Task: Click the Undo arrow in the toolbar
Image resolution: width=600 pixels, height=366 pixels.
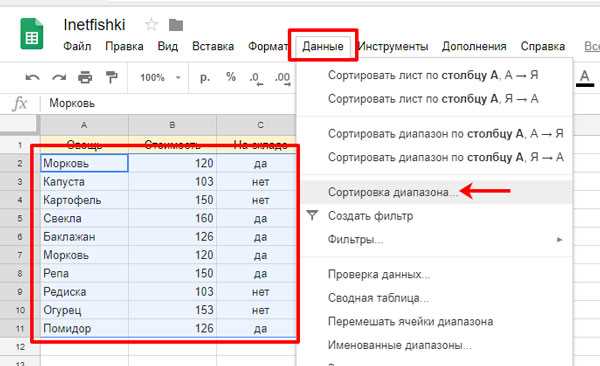Action: point(33,78)
